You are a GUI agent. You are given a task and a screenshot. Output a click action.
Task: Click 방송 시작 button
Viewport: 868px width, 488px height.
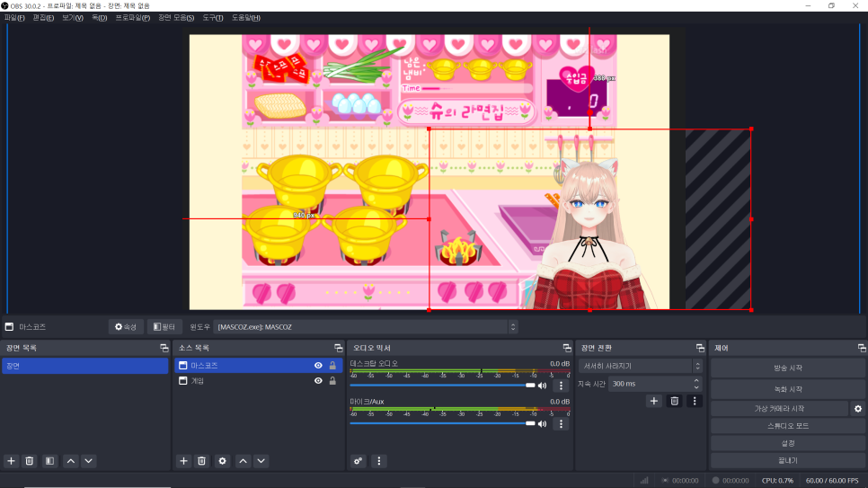click(788, 368)
